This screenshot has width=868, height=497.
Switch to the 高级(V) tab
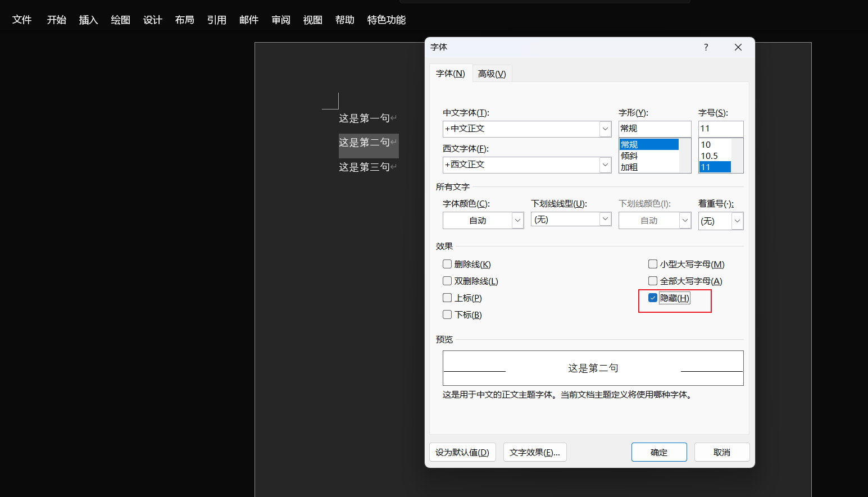(492, 74)
